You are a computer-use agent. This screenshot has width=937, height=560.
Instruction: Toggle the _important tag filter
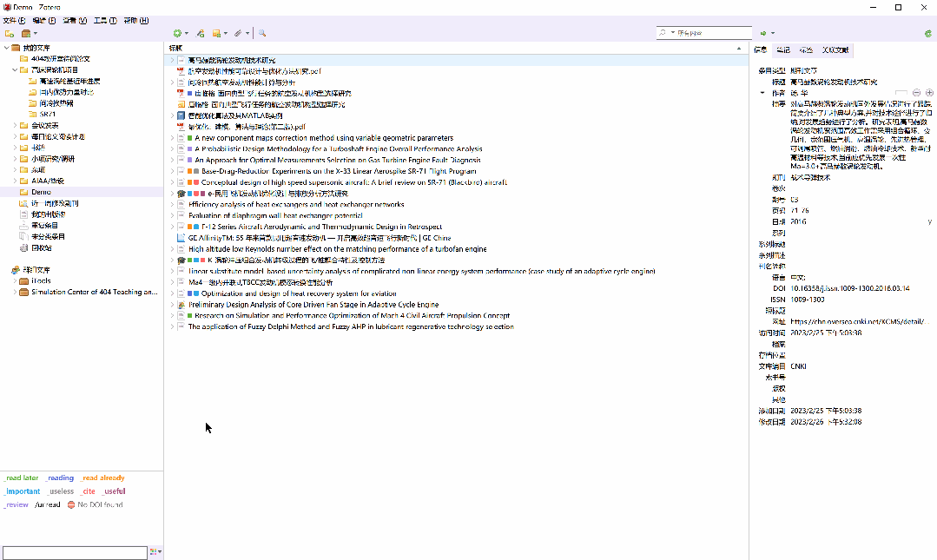coord(22,491)
